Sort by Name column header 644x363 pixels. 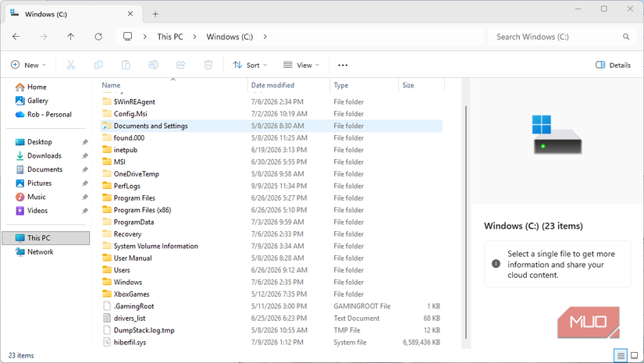(174, 85)
